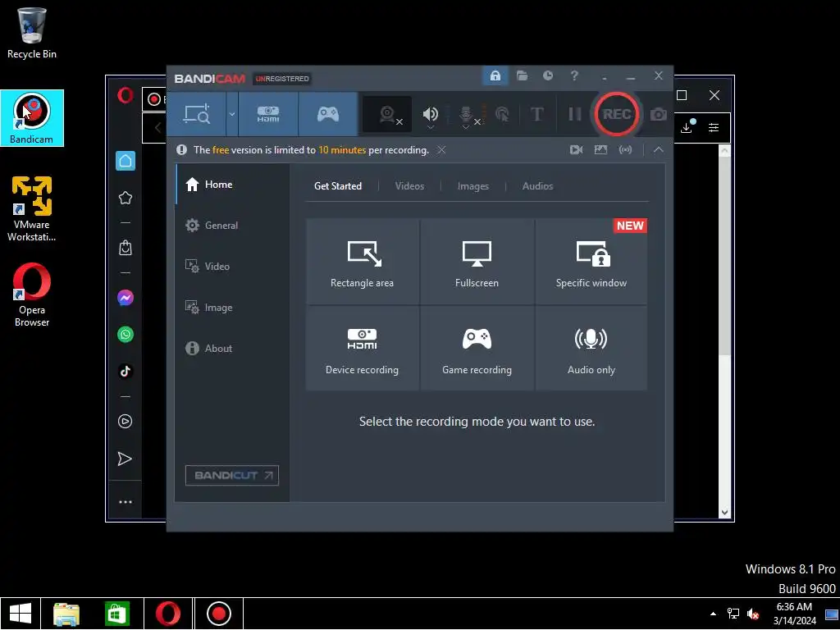This screenshot has height=630, width=840.
Task: Choose Rectangle area recording mode tile
Action: 362,262
